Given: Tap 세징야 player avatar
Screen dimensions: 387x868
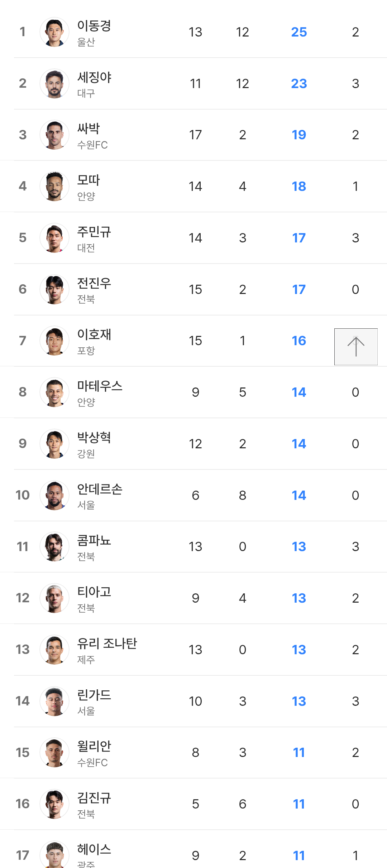Looking at the screenshot, I should click(x=54, y=84).
